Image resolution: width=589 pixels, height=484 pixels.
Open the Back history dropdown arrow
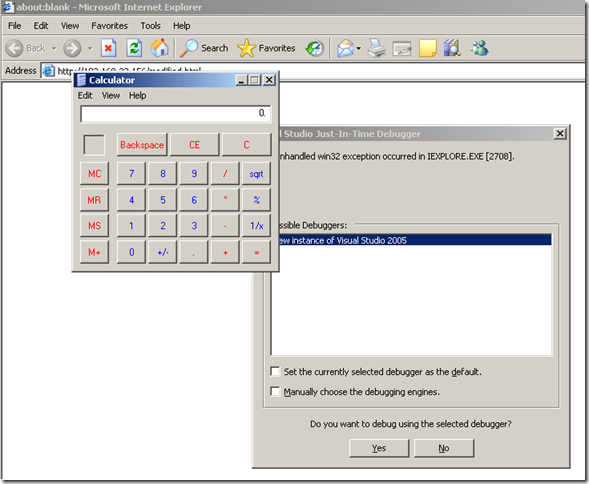click(x=54, y=48)
